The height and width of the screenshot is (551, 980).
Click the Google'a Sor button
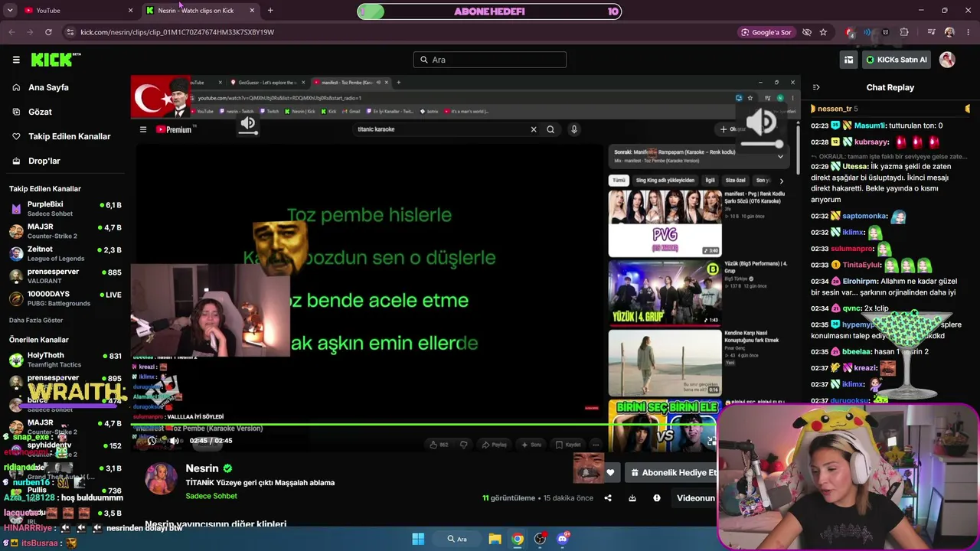766,32
